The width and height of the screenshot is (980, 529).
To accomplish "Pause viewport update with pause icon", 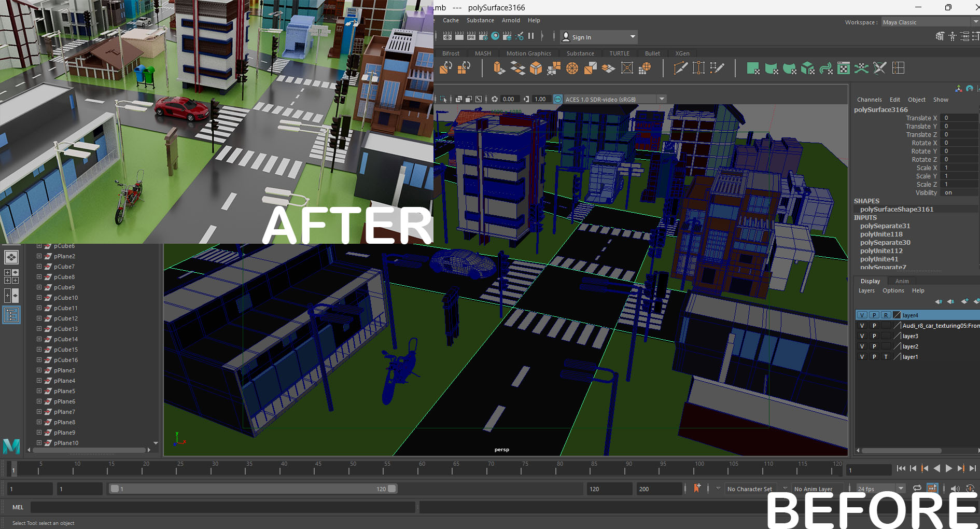I will [531, 36].
